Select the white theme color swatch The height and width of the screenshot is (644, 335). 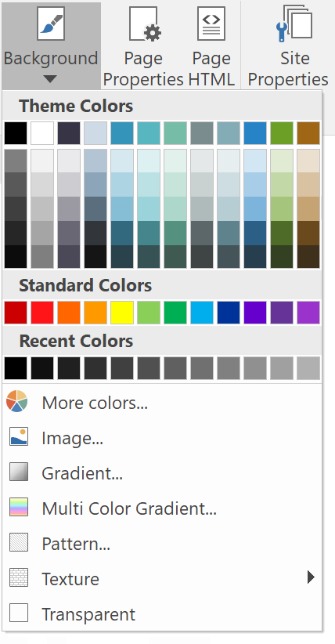[42, 133]
